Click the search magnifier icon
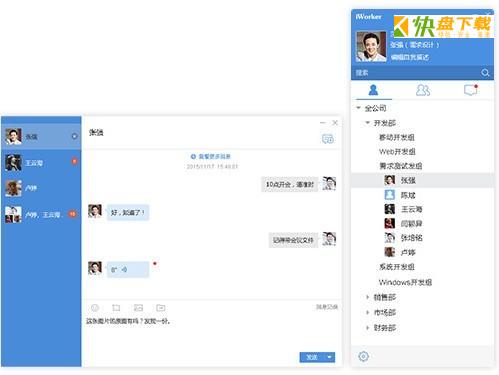499x375 pixels. tap(485, 73)
